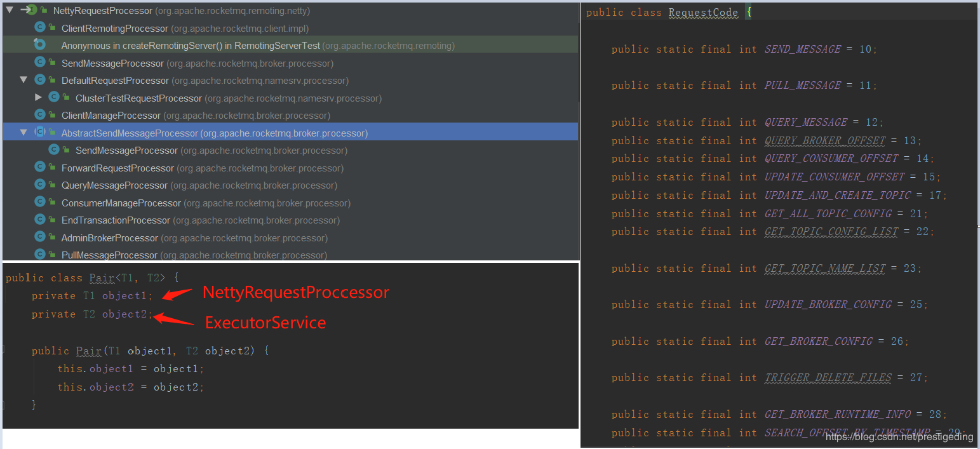The height and width of the screenshot is (449, 980).
Task: Click the class icon beside ClusterTestRequestProcessor
Action: [54, 98]
